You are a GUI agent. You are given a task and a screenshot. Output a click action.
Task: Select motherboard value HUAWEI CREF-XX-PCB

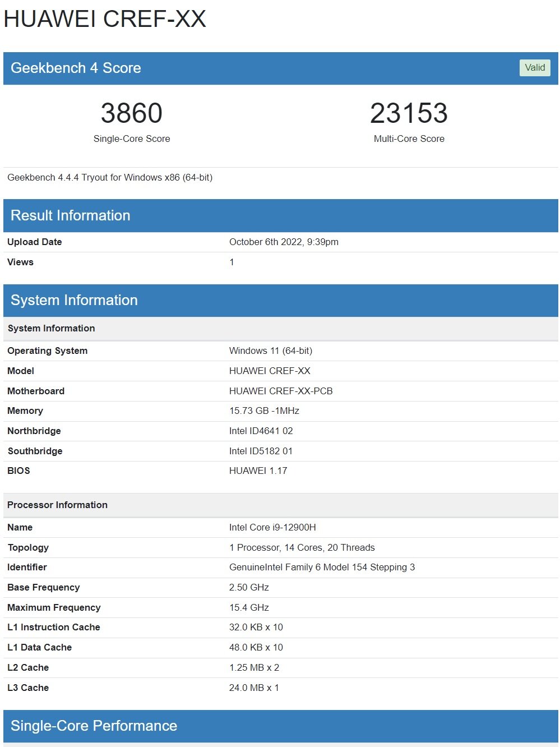click(x=281, y=391)
